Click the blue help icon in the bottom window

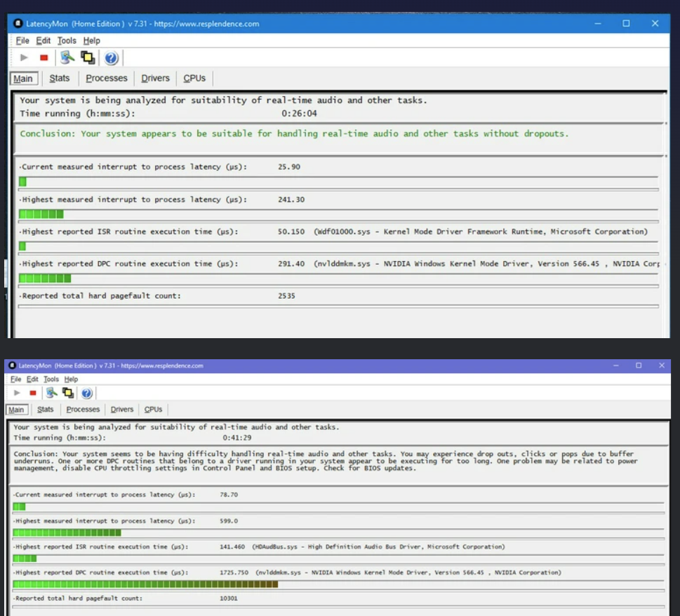[87, 393]
